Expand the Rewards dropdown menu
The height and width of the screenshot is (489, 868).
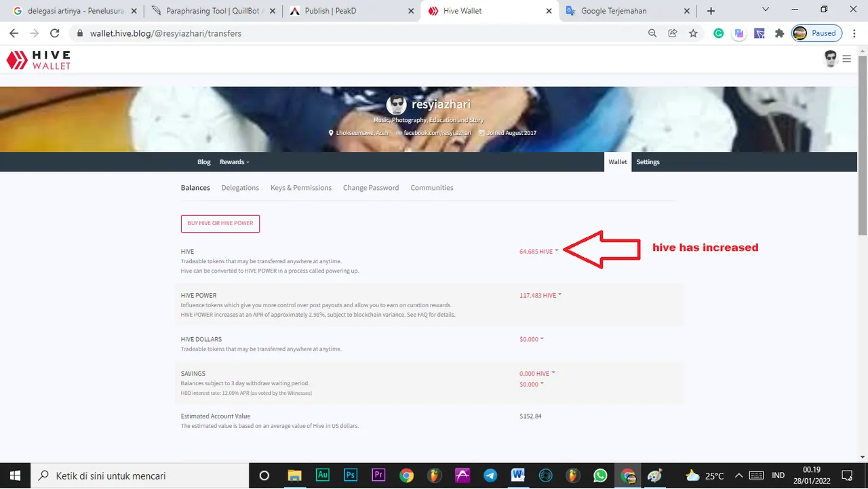click(x=235, y=162)
